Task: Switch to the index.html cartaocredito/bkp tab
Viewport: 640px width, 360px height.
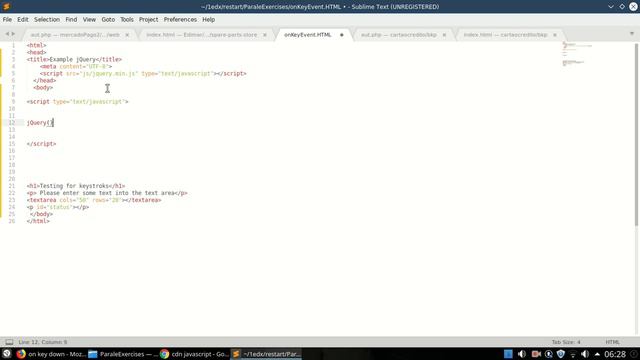Action: point(505,35)
